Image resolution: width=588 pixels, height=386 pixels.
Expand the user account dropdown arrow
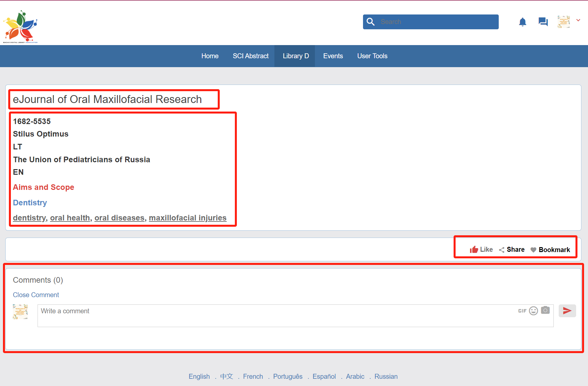[x=578, y=20]
